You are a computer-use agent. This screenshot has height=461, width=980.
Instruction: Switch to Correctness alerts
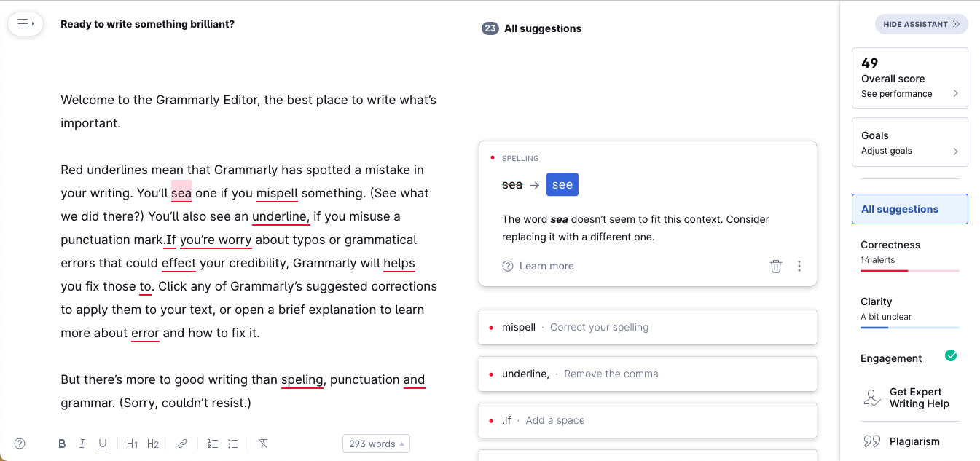click(x=909, y=252)
